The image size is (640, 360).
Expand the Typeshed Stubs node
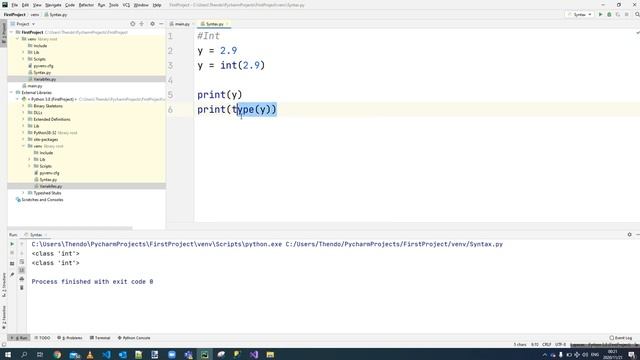24,193
